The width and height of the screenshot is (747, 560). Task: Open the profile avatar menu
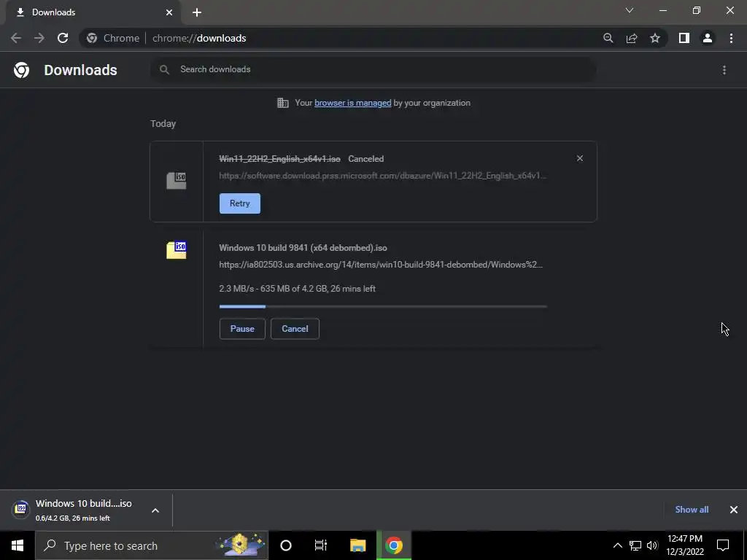pos(708,38)
